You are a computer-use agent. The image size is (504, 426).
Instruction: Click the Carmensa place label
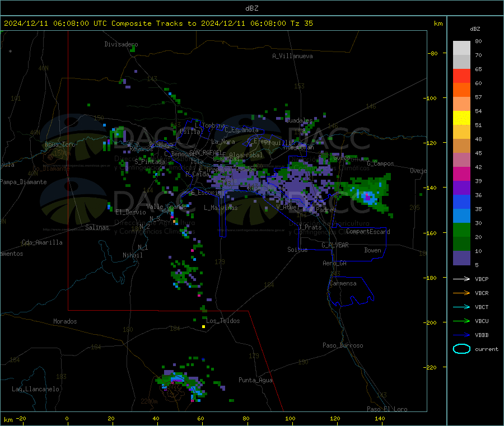[343, 283]
